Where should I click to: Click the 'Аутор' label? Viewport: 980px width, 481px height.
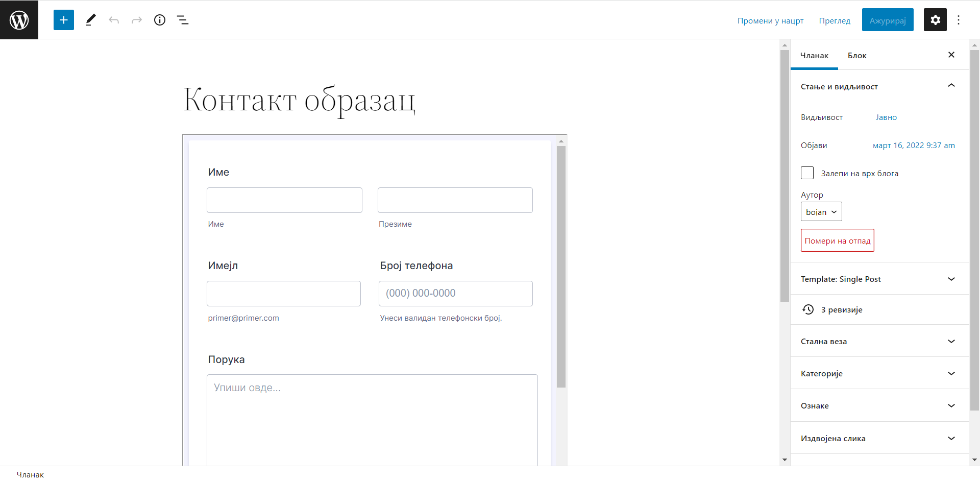coord(812,195)
